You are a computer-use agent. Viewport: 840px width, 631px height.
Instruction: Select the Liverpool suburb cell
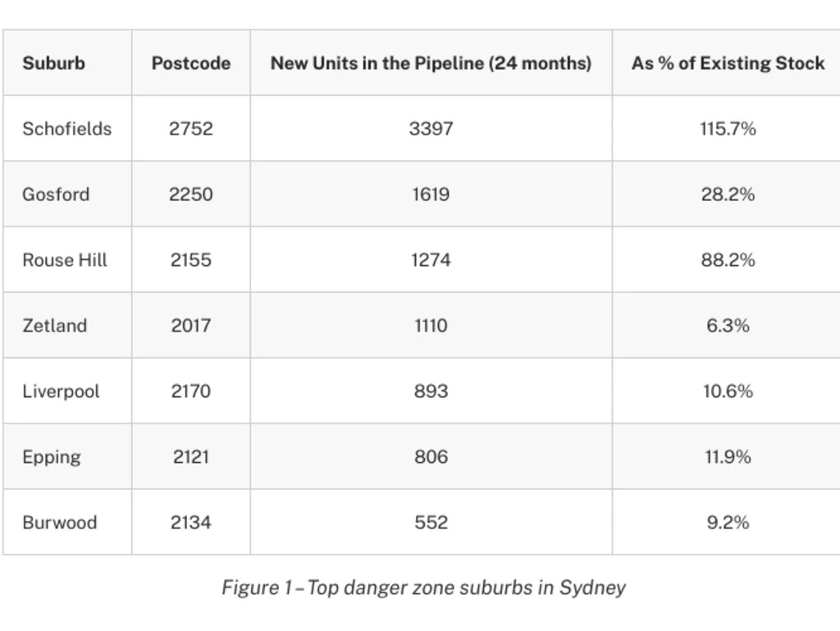(x=61, y=391)
